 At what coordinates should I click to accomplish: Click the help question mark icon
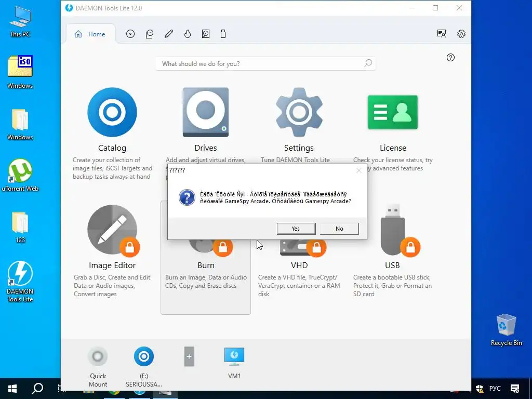coord(450,57)
